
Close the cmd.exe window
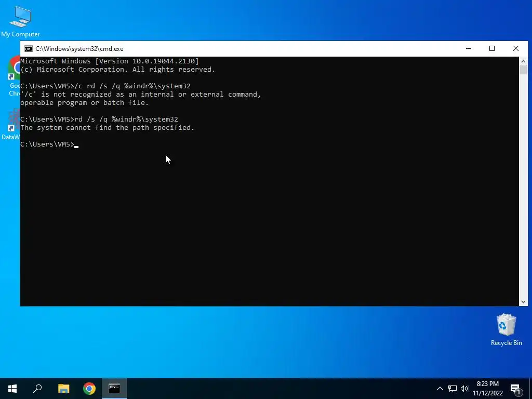tap(516, 48)
